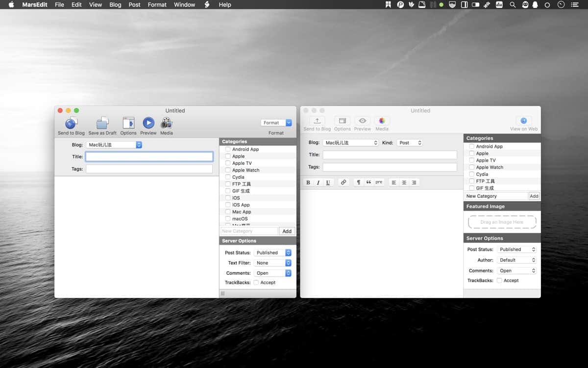This screenshot has width=588, height=368.
Task: Click the Title field in right window
Action: (390, 155)
